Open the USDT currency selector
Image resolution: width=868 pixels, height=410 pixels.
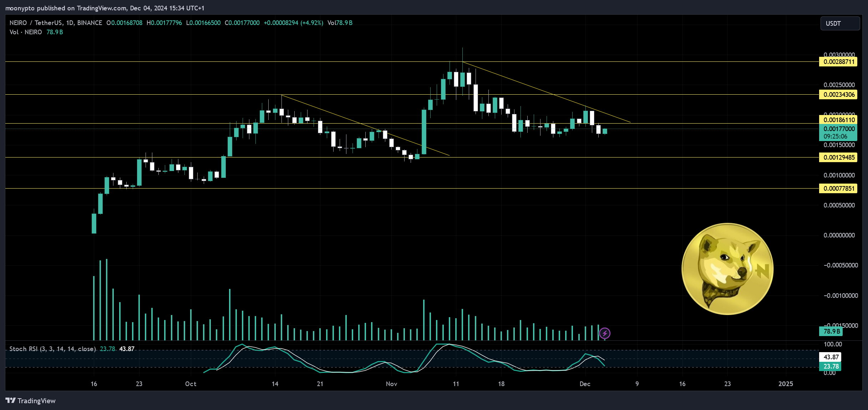[840, 24]
